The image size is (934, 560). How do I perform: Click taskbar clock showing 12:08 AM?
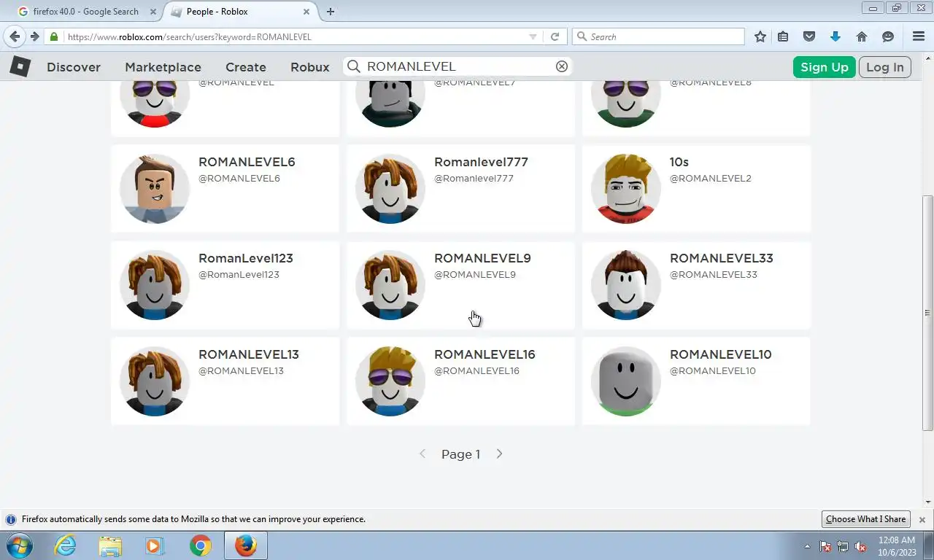point(897,540)
